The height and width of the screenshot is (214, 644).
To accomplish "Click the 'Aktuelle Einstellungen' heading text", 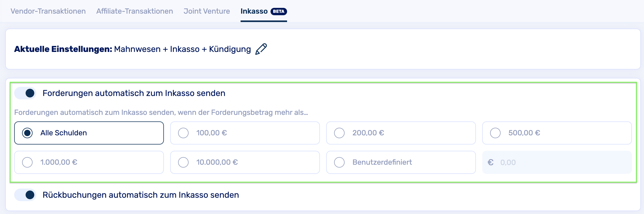I will point(63,49).
